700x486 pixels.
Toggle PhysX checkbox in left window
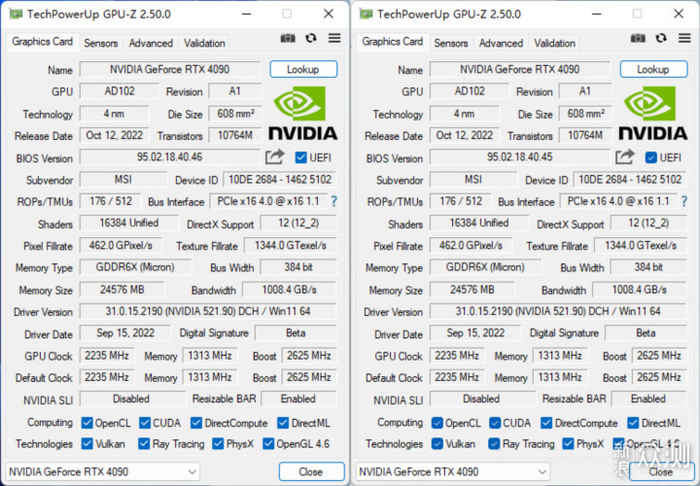click(x=218, y=444)
